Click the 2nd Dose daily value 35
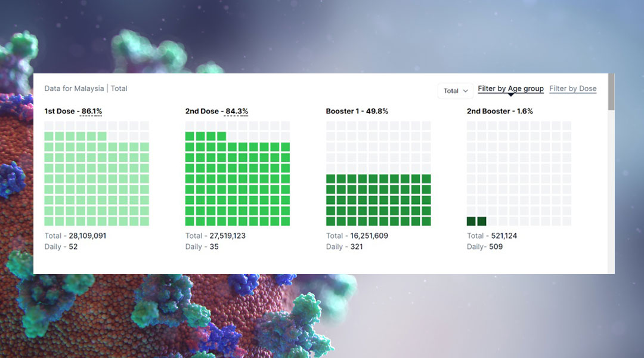Viewport: 644px width, 358px height. coord(214,247)
